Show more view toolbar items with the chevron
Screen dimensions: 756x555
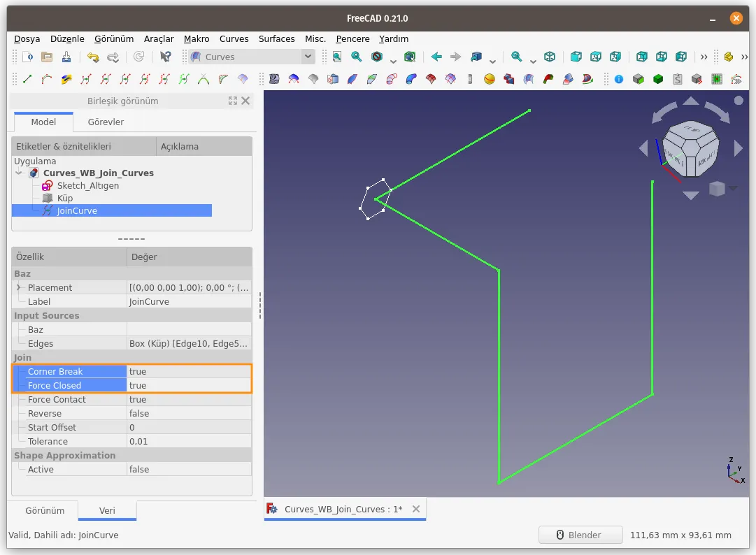click(x=704, y=57)
